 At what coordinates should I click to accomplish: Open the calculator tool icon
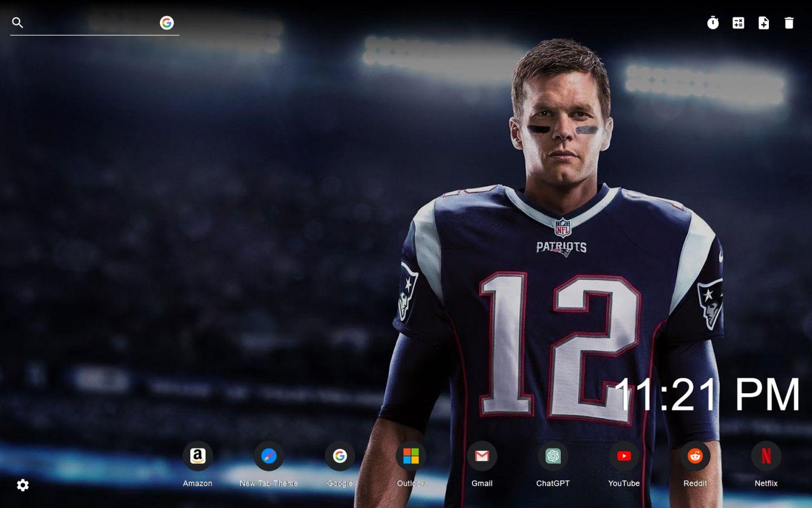tap(738, 23)
